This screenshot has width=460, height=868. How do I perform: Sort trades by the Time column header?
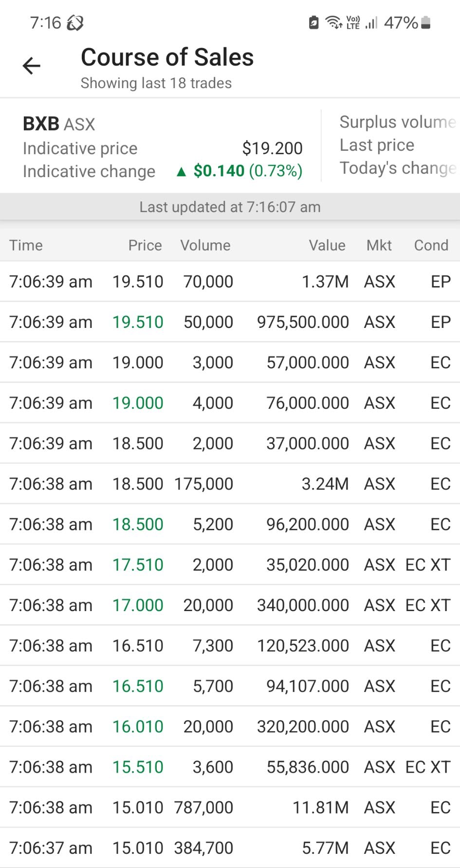click(26, 245)
